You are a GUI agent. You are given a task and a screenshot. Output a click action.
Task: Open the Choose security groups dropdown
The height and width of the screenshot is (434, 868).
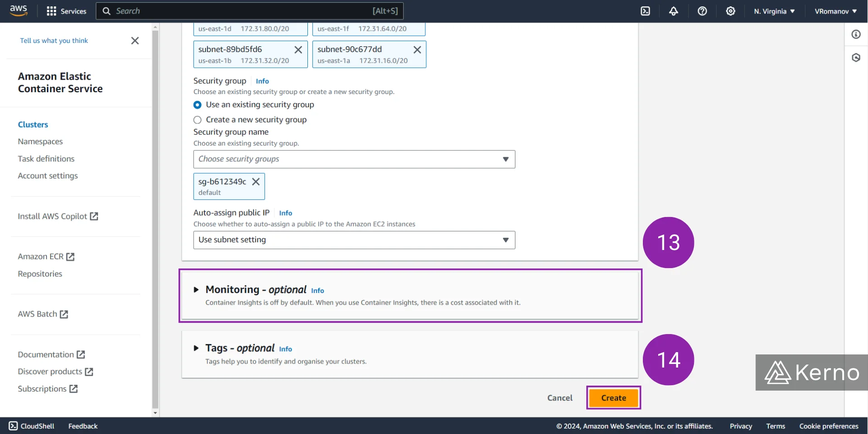pyautogui.click(x=354, y=159)
